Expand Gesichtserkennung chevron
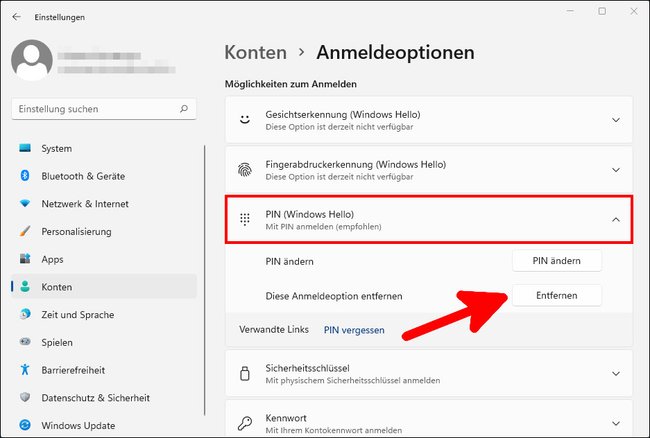Image resolution: width=650 pixels, height=438 pixels. (x=616, y=120)
